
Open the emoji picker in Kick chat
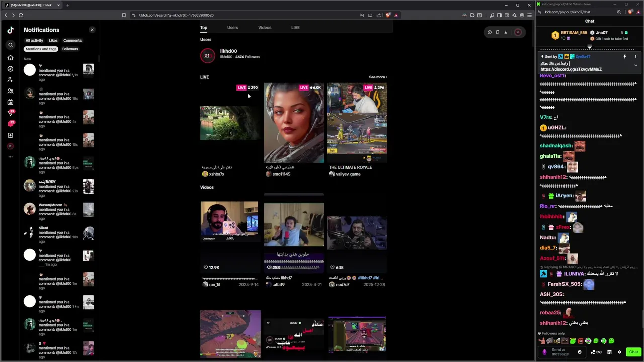[579, 352]
